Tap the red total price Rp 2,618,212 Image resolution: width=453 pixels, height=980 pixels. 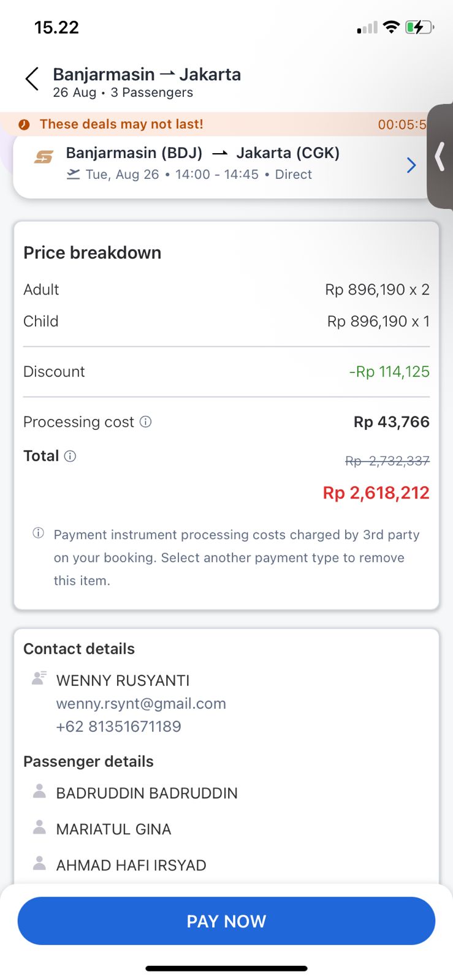[376, 493]
